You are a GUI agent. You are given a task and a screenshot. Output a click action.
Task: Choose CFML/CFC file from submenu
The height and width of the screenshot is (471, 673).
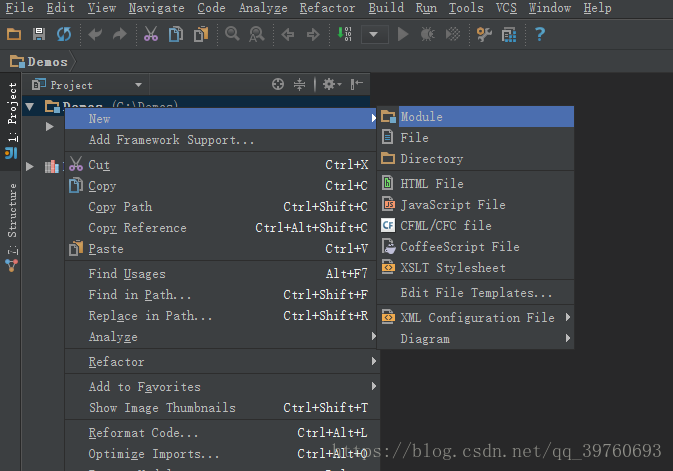475,226
